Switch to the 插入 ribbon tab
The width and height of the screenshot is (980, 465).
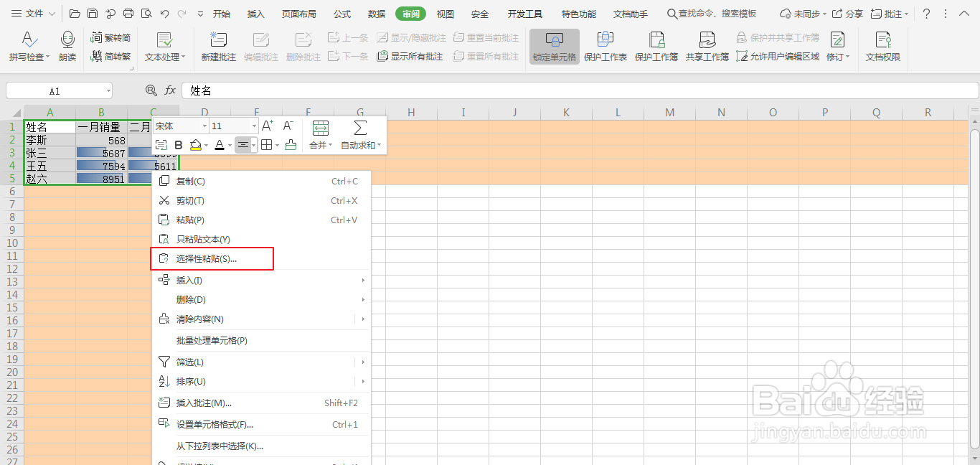(256, 14)
